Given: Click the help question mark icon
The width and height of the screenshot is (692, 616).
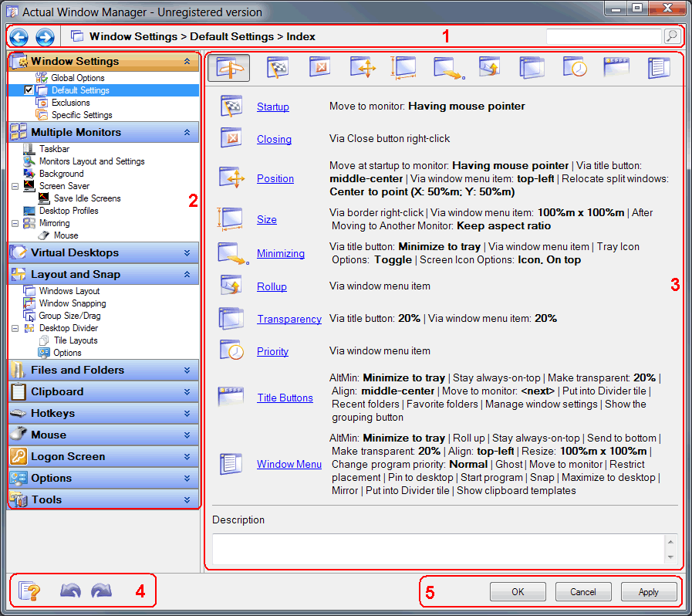Looking at the screenshot, I should click(x=29, y=591).
